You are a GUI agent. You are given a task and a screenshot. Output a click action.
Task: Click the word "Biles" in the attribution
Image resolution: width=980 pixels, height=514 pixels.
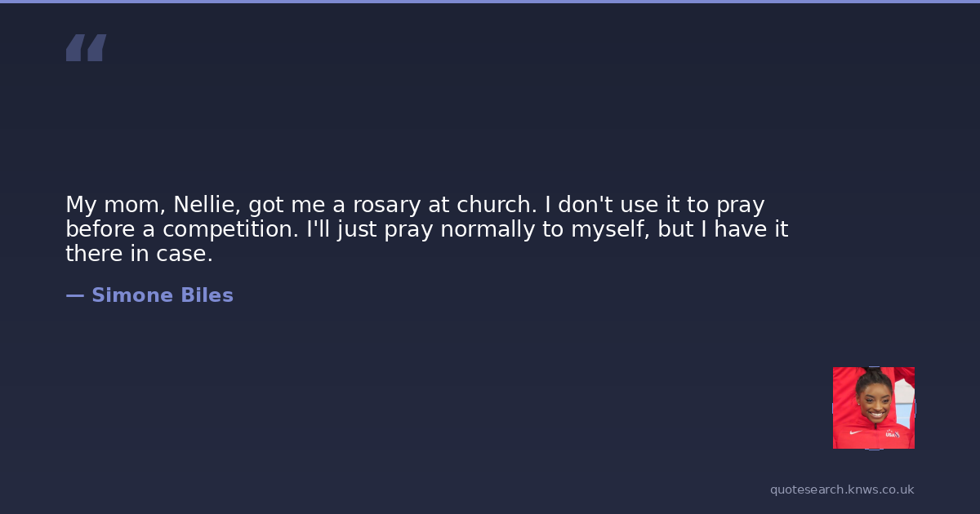pyautogui.click(x=207, y=295)
